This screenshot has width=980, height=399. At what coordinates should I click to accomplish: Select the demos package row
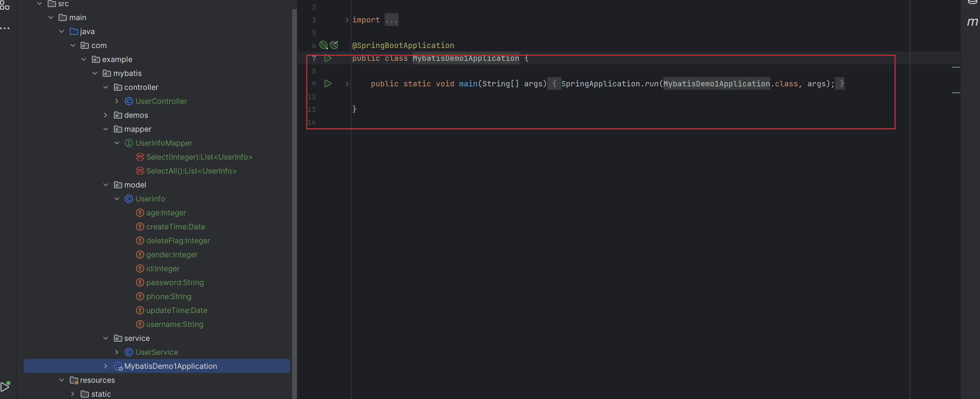(x=157, y=115)
